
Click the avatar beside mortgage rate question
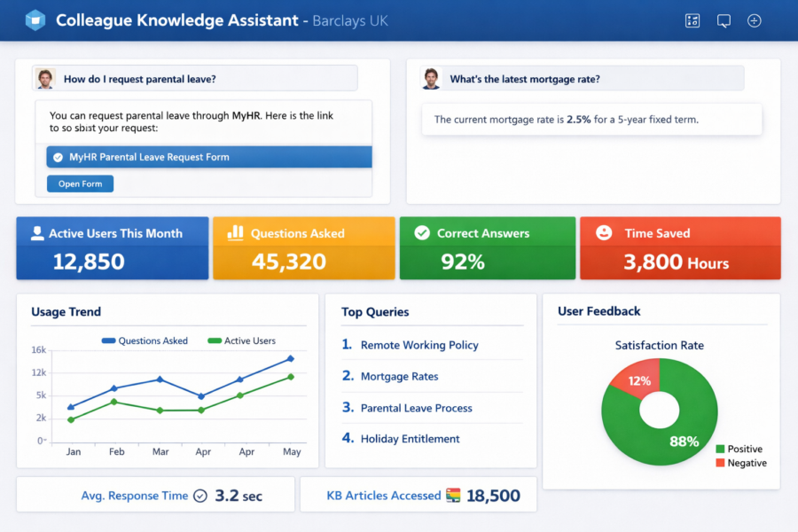pyautogui.click(x=431, y=79)
